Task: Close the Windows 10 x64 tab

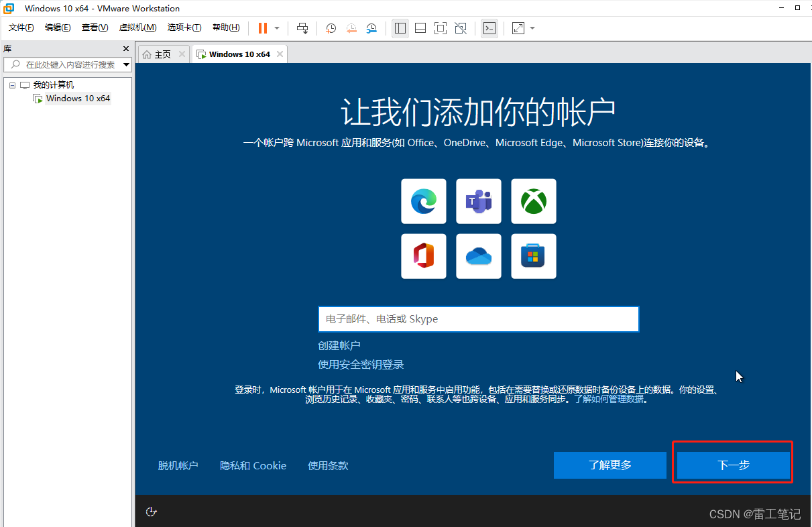Action: 280,54
